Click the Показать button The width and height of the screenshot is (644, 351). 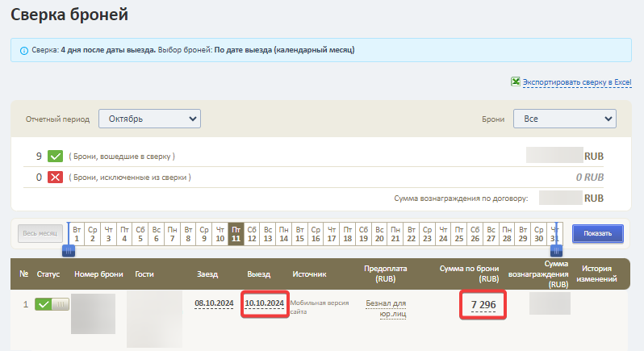(x=597, y=233)
